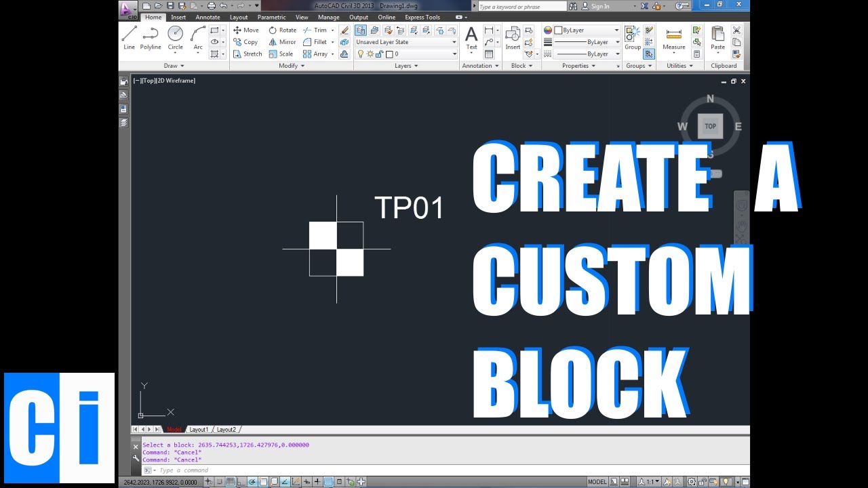Viewport: 868px width, 488px height.
Task: Toggle Object Snap in status bar
Action: coord(262,482)
